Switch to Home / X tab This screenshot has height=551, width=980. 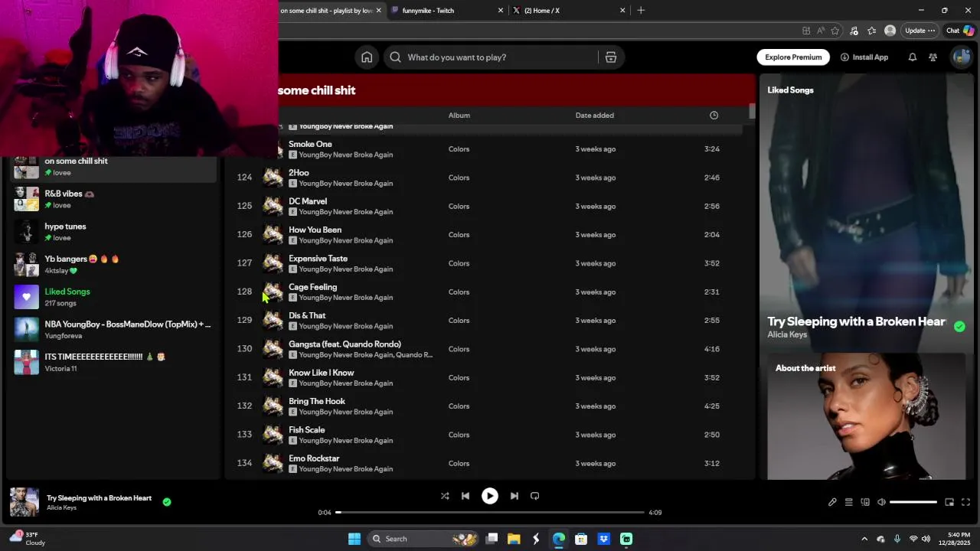pyautogui.click(x=567, y=11)
